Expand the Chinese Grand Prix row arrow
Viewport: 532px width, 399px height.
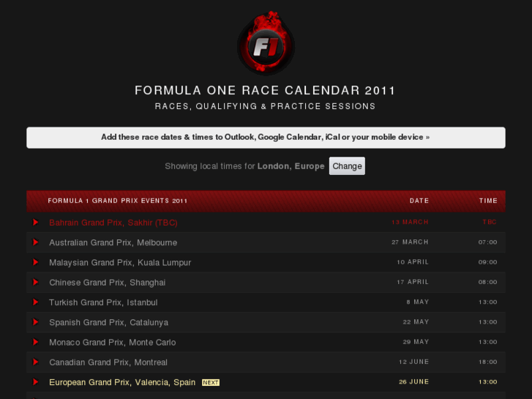(35, 282)
